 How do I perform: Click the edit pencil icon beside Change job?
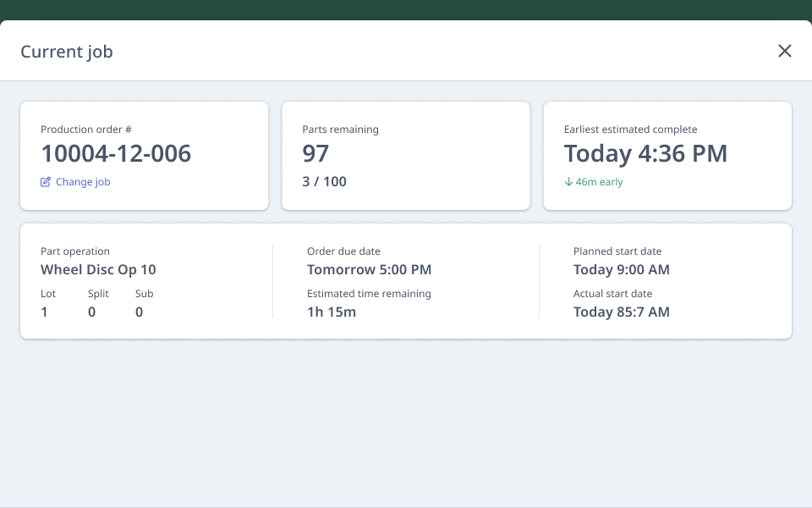point(45,181)
